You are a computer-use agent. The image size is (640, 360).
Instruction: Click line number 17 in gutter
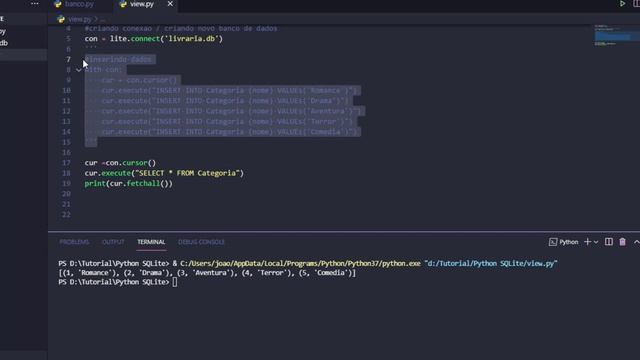pyautogui.click(x=66, y=163)
